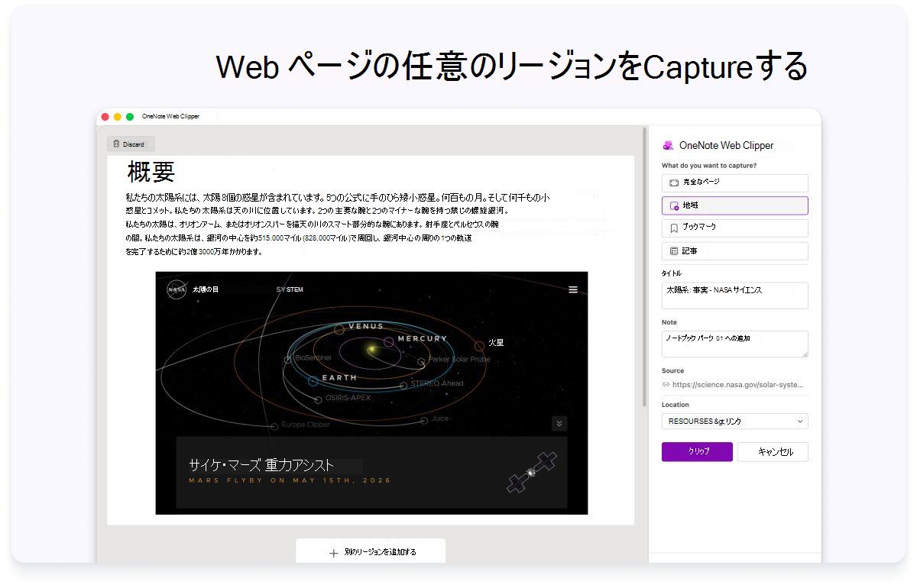The image size is (917, 588).
Task: Click the green maximize window button
Action: tap(130, 117)
